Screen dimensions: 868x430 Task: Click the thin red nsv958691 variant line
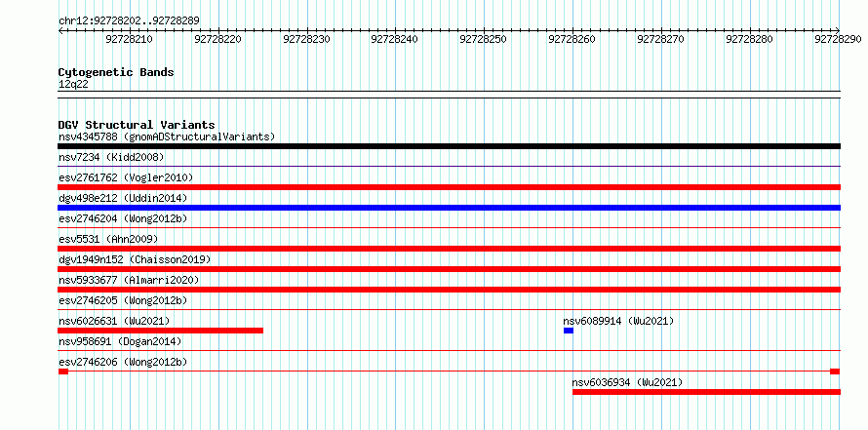coord(449,350)
